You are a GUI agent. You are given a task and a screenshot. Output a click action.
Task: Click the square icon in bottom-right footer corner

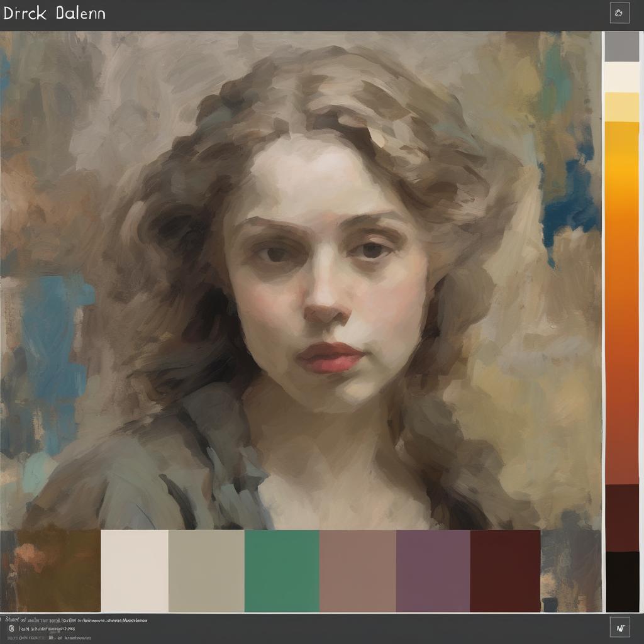point(619,626)
